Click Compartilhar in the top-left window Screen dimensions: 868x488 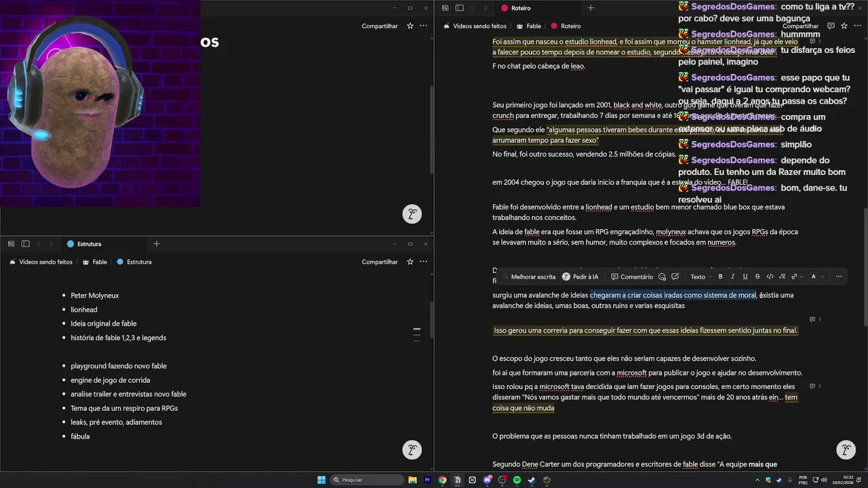(x=380, y=26)
